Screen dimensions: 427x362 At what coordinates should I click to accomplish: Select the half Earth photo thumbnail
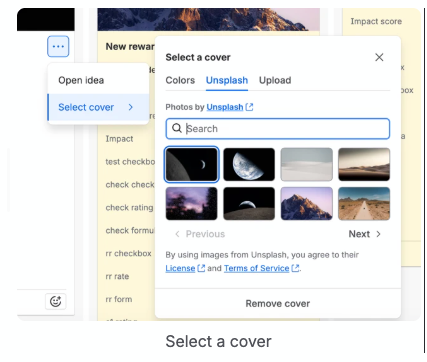[249, 164]
